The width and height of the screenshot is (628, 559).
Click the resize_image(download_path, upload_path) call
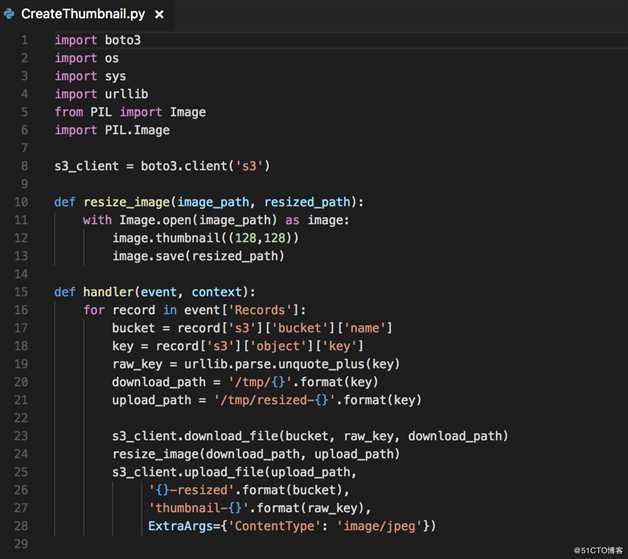(x=256, y=454)
